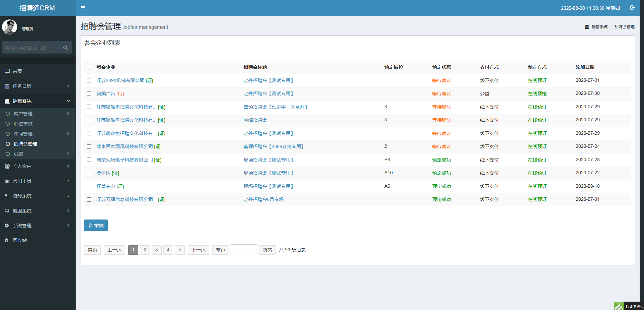The image size is (644, 310).
Task: Click the circle icon beside 职位审核
Action: [8, 124]
